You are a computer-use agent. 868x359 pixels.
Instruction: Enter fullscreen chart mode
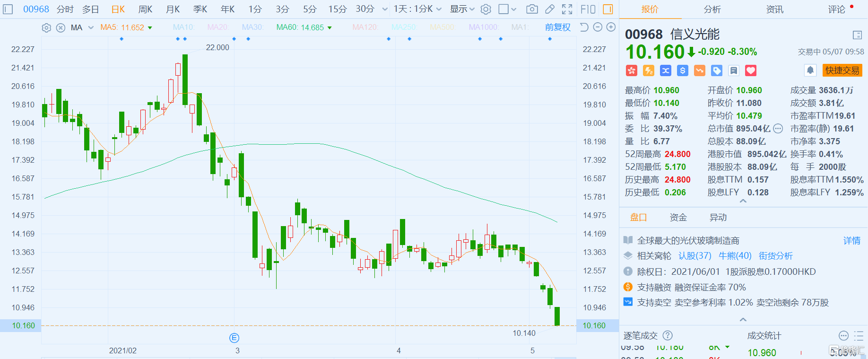(x=567, y=9)
